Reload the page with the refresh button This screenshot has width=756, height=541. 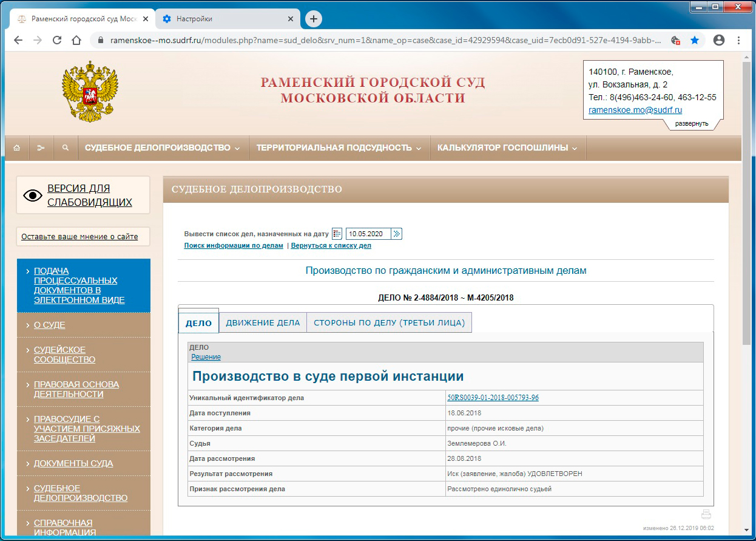(57, 40)
